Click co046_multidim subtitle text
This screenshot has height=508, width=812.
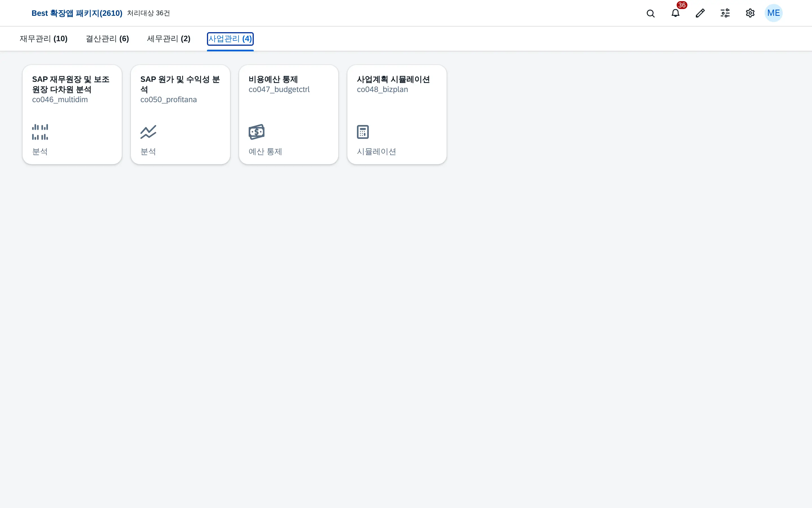click(60, 100)
